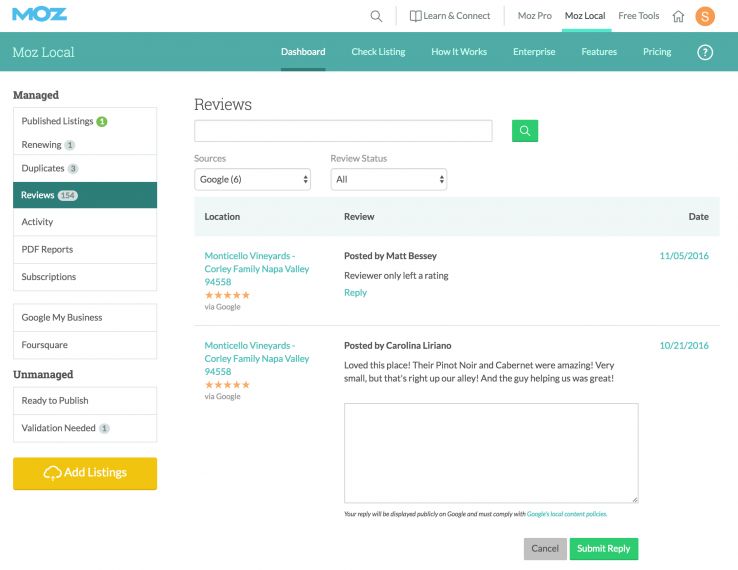Open the Review Status dropdown
This screenshot has height=570, width=738.
click(x=388, y=180)
